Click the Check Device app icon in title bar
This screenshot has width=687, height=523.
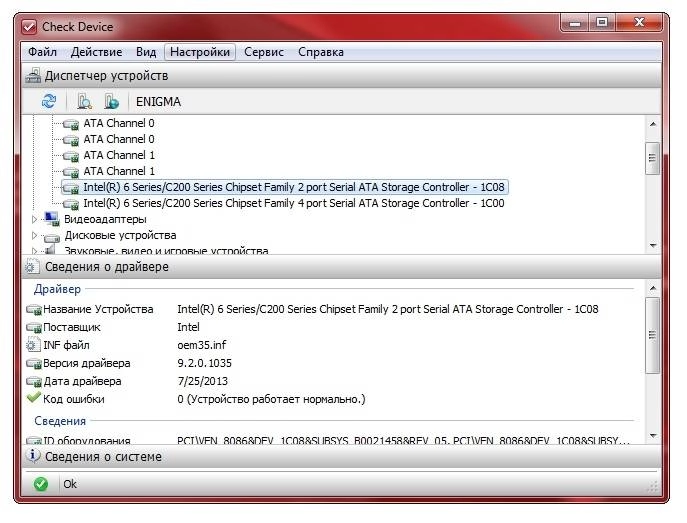tap(29, 27)
